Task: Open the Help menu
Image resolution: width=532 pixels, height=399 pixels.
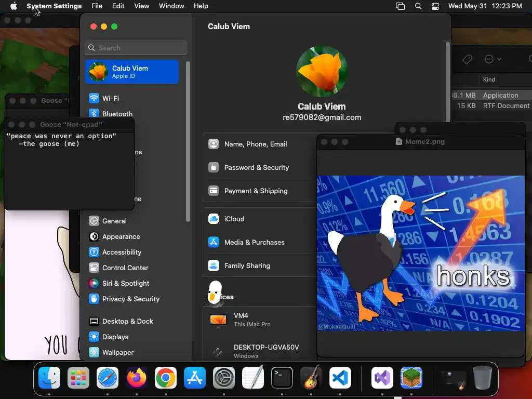Action: click(201, 6)
